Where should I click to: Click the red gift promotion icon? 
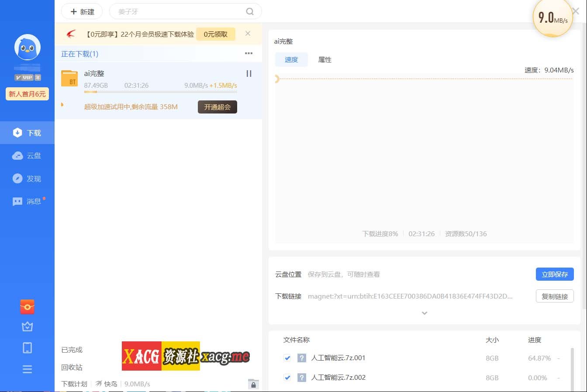click(x=27, y=307)
